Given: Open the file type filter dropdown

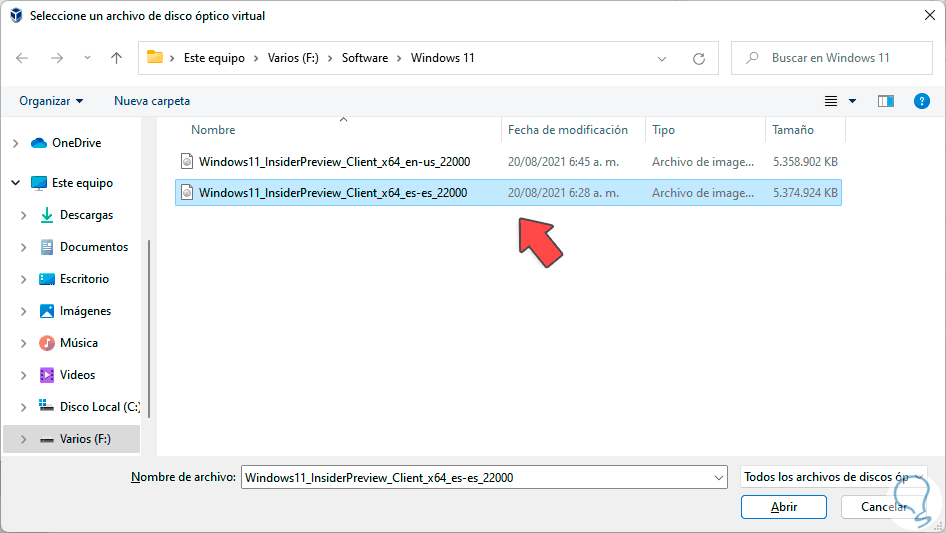Looking at the screenshot, I should click(x=833, y=477).
